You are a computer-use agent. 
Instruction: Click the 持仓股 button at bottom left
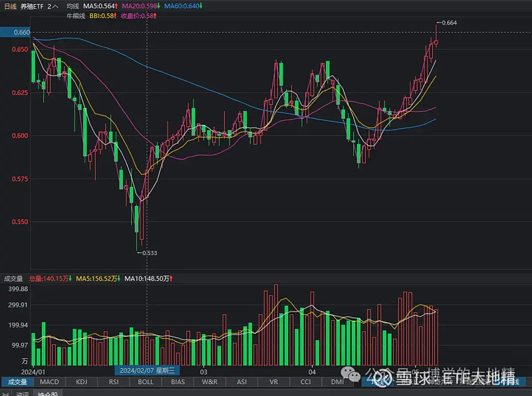46,393
